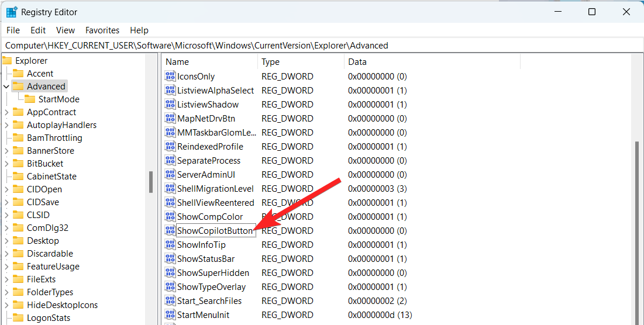Click the DWORD icon beside ShowCopilotButton
Image resolution: width=644 pixels, height=325 pixels.
click(170, 231)
